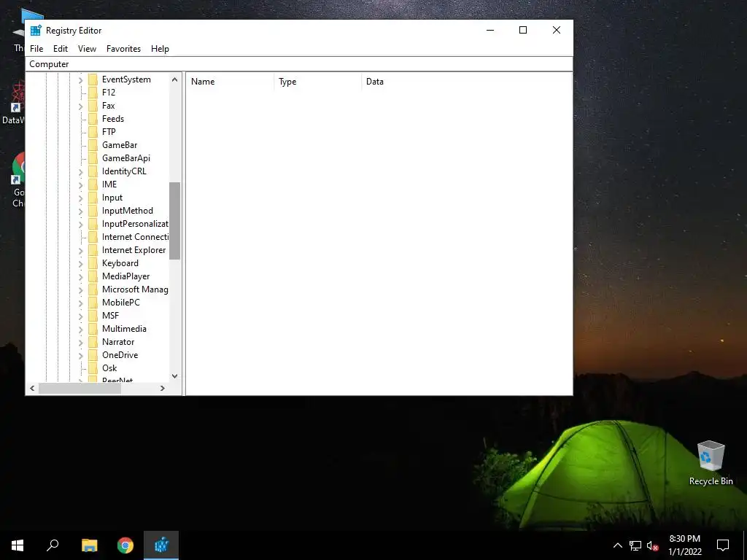The width and height of the screenshot is (747, 560).
Task: Select the Microsoft Management key label
Action: click(135, 289)
